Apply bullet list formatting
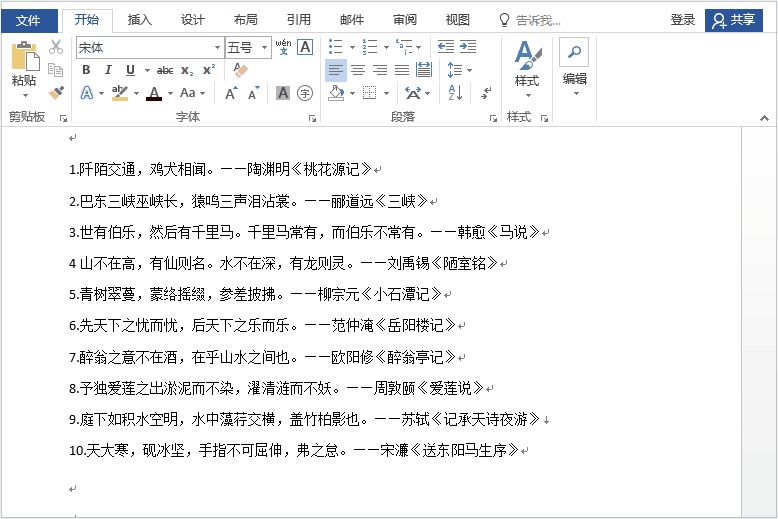Screen dimensions: 778x519 [x=335, y=47]
